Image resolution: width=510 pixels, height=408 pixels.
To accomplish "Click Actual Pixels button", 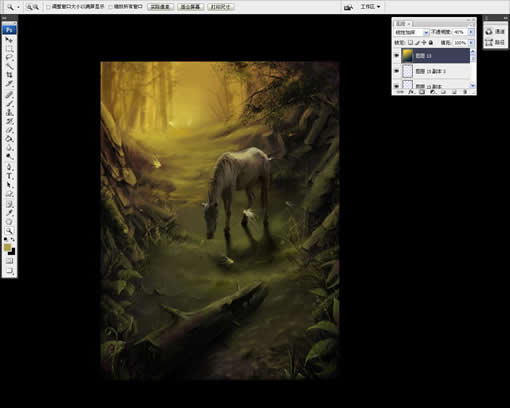I will pyautogui.click(x=160, y=7).
